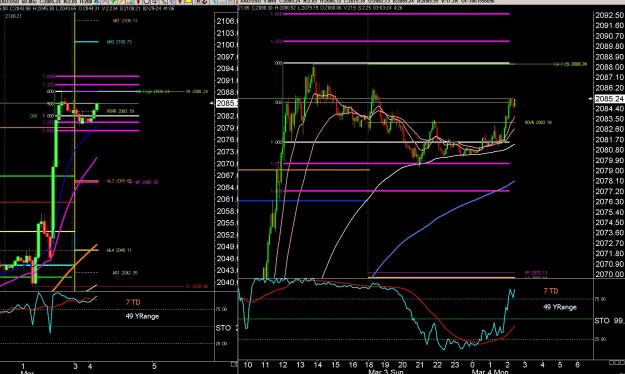Select 2092.50 on the right chart price axis
This screenshot has width=625, height=374.
click(x=609, y=15)
